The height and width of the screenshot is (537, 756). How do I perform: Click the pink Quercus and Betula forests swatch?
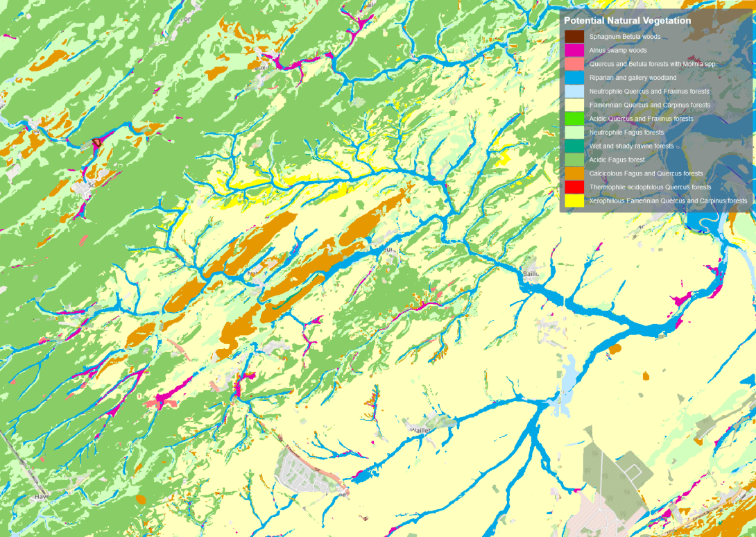[x=576, y=64]
